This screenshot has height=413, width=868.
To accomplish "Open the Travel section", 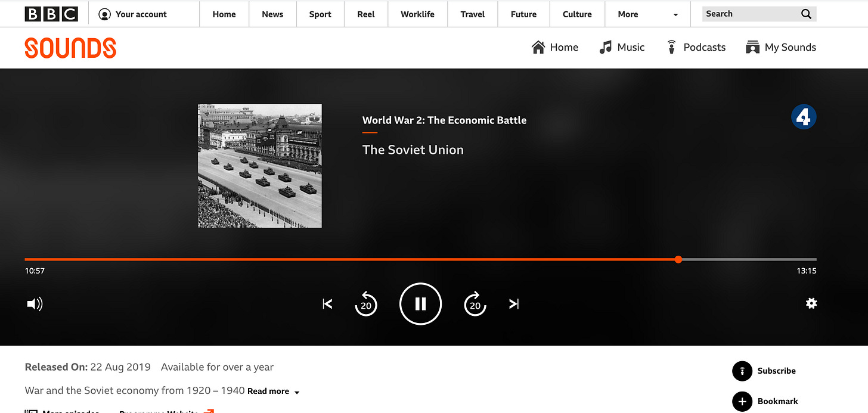I will (473, 14).
